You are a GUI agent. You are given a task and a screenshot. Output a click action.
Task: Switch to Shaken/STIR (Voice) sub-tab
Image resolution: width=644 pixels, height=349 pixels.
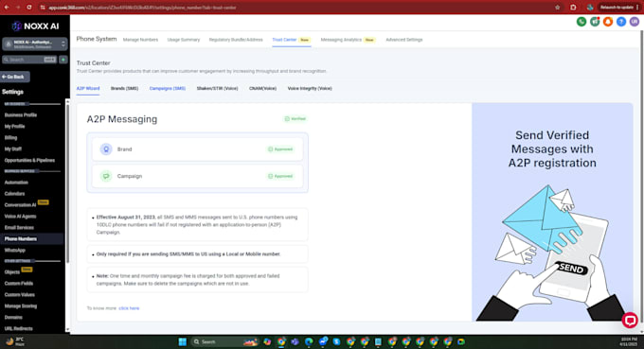click(217, 89)
